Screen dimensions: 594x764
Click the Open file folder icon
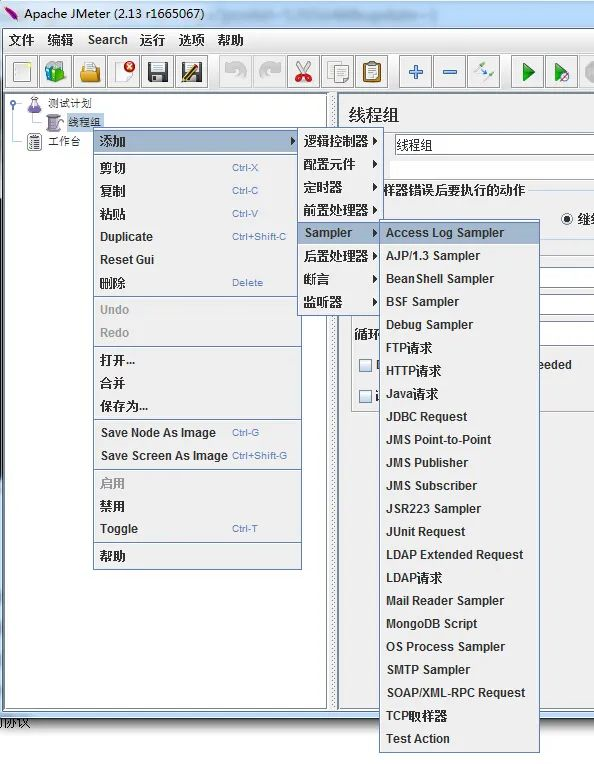click(90, 72)
